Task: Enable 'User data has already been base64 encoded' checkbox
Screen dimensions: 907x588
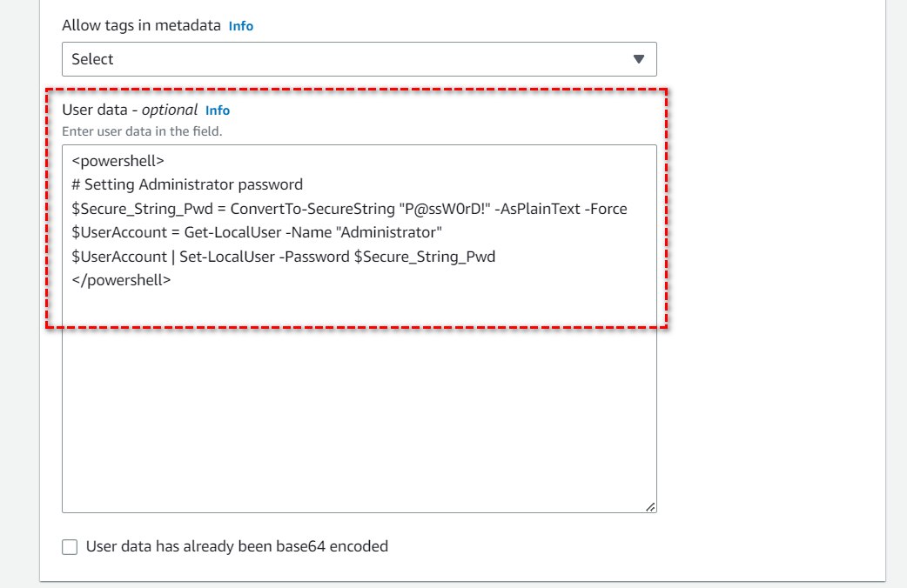Action: [x=70, y=547]
